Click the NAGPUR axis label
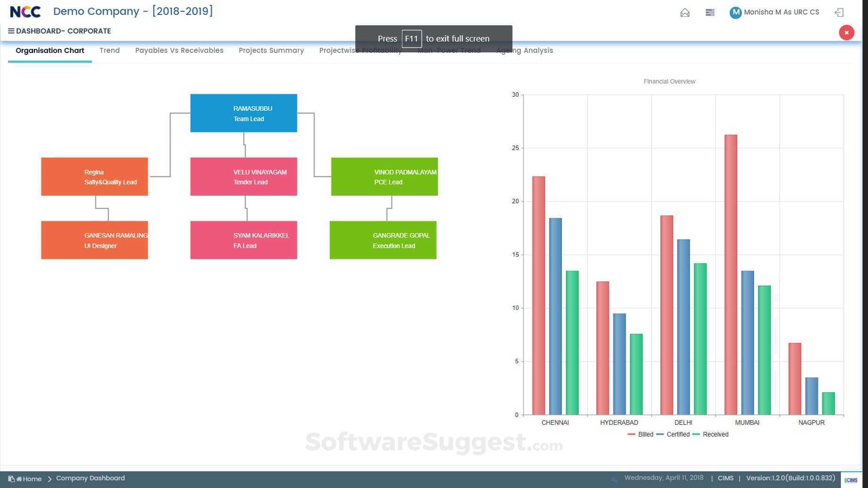868x488 pixels. coord(811,422)
